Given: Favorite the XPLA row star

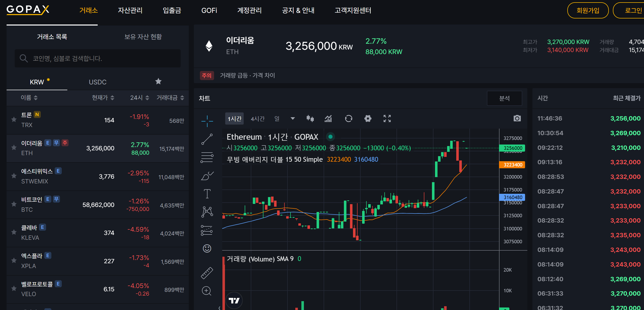Looking at the screenshot, I should [14, 260].
